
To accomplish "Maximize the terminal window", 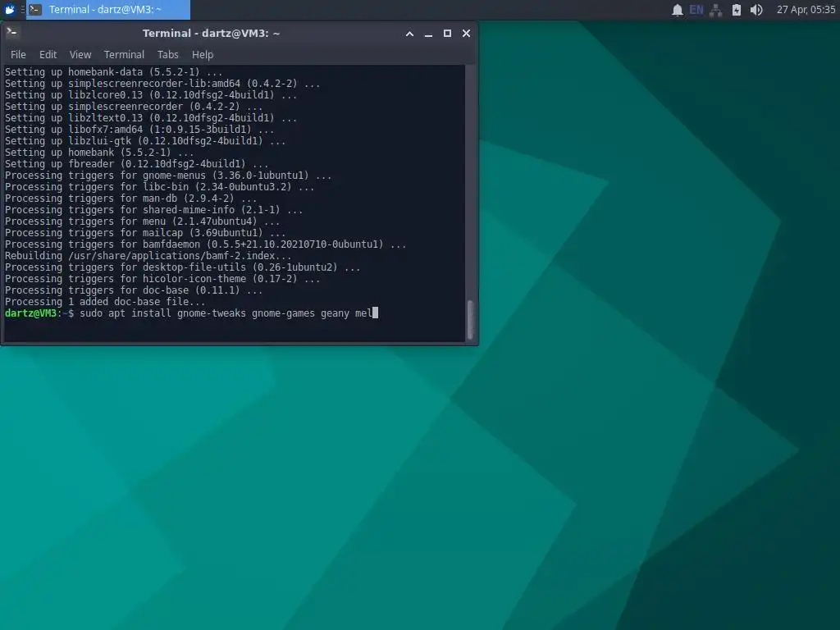I will point(447,33).
